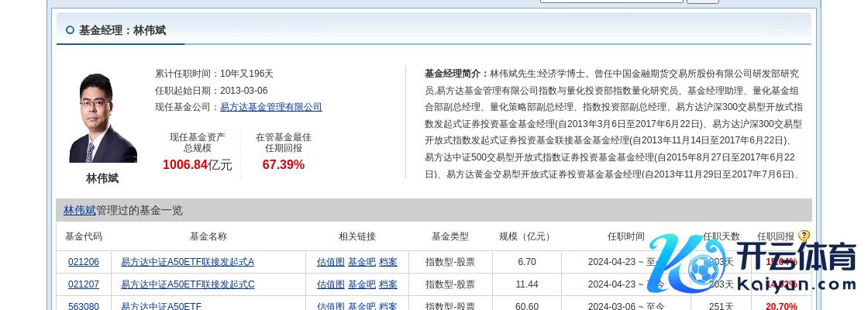Screen dimensions: 868x310
Task: Open 基金吧 for fund 021207
Action: coord(361,284)
